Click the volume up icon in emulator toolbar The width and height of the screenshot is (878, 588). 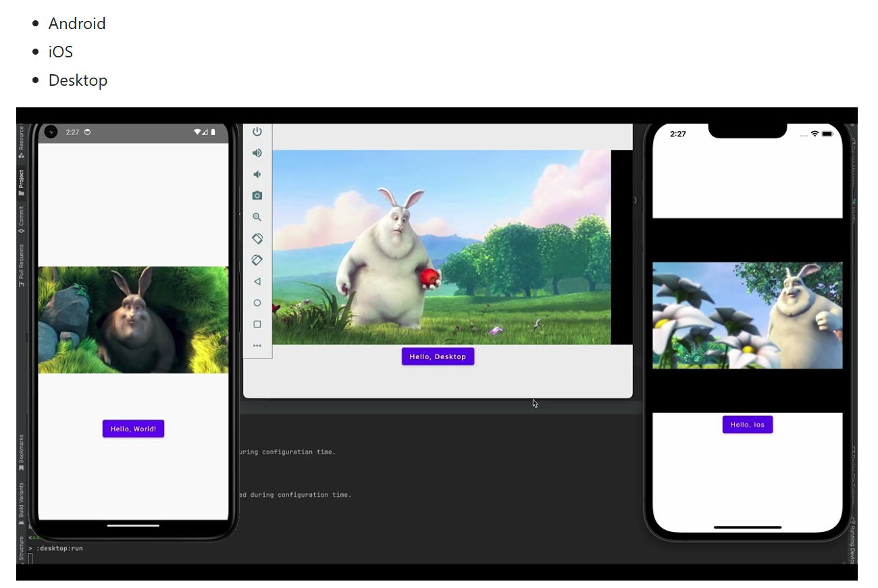257,153
